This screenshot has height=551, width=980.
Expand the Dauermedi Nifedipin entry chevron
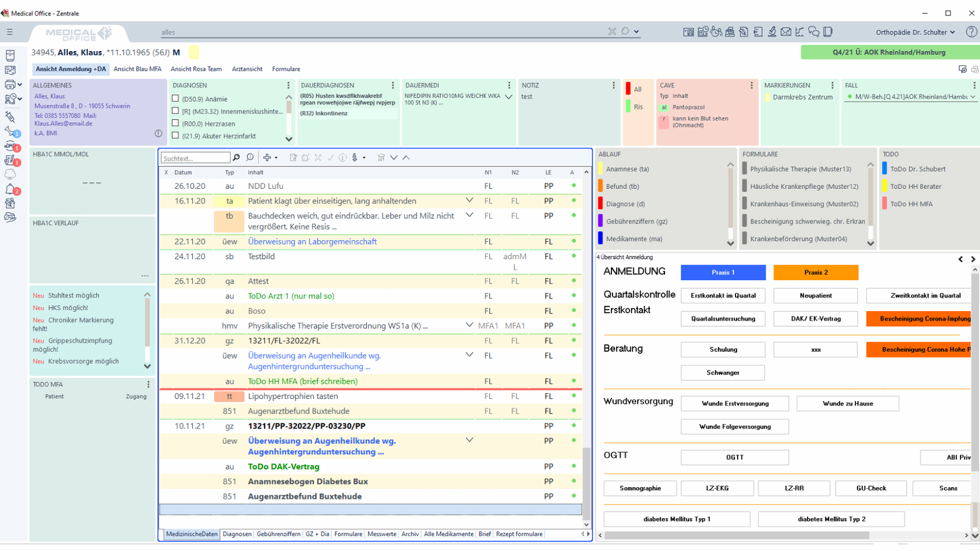(x=508, y=96)
